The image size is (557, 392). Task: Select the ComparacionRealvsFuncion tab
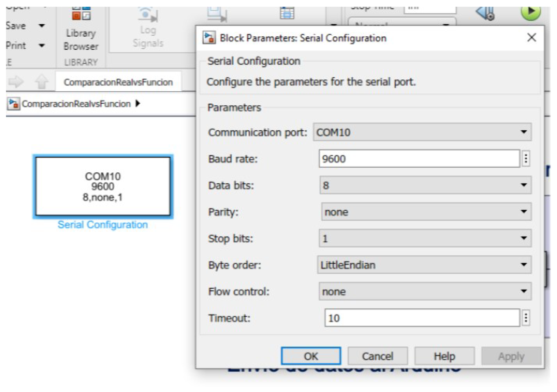(118, 82)
